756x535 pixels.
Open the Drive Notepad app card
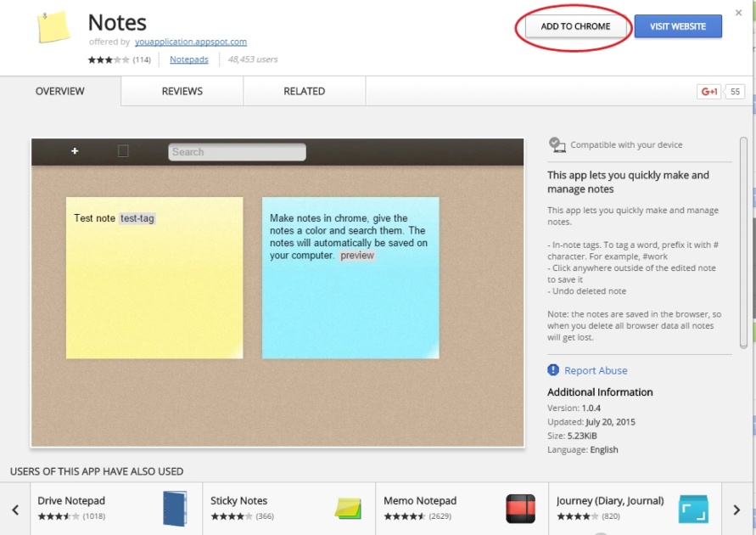coord(115,509)
